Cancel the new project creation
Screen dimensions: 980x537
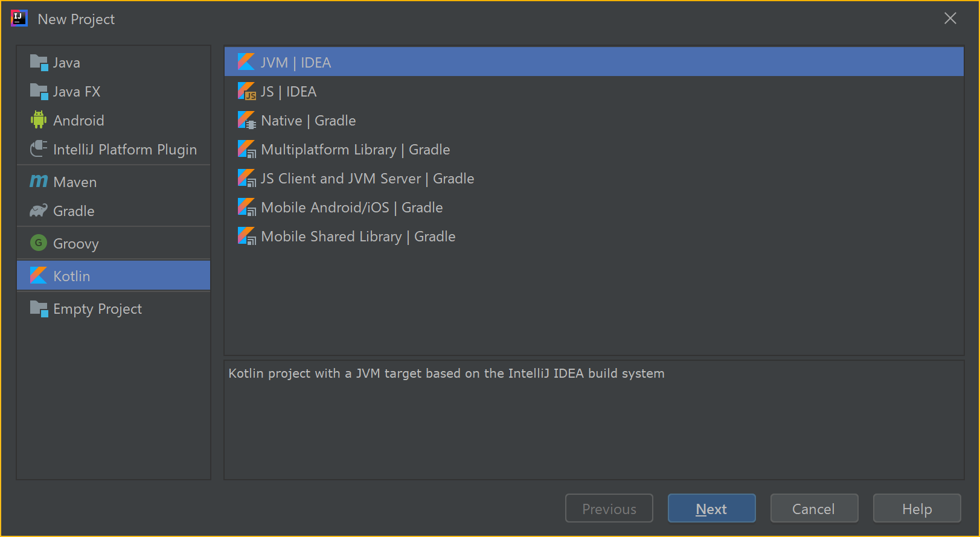813,508
